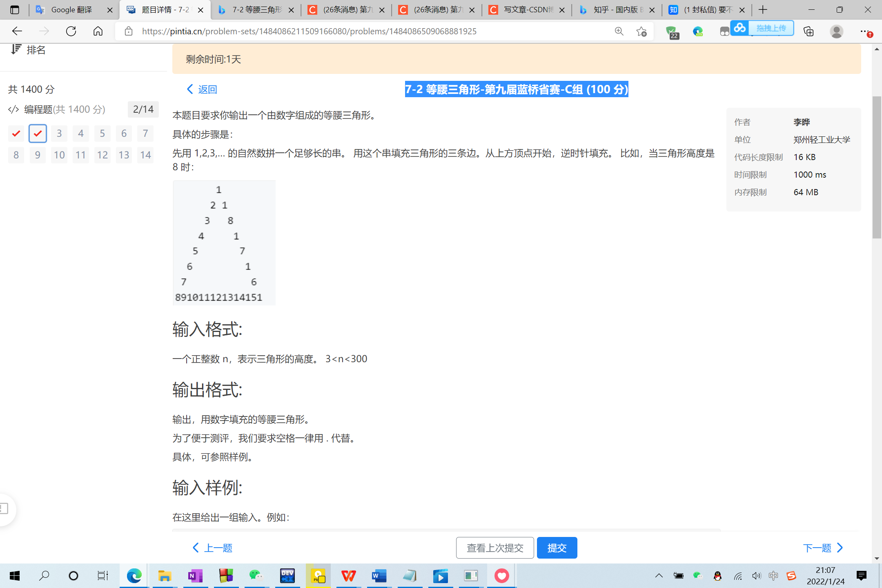Open Dev-C++ from the taskbar
Viewport: 882px width, 588px height.
point(287,576)
